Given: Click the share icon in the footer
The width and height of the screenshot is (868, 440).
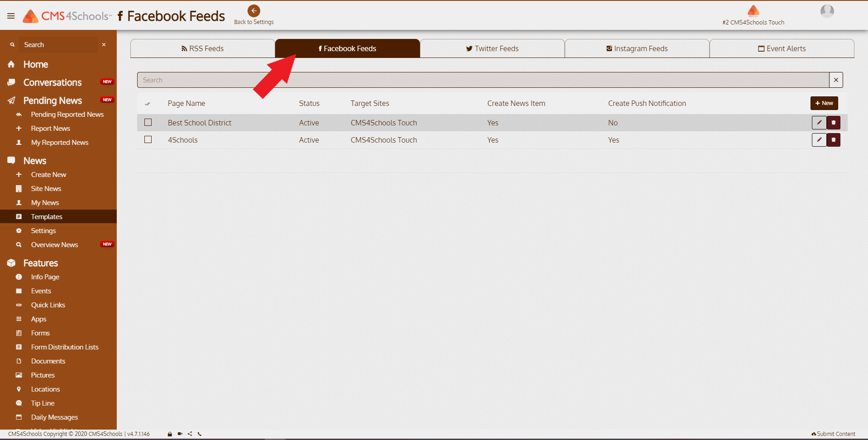Looking at the screenshot, I should coord(190,434).
